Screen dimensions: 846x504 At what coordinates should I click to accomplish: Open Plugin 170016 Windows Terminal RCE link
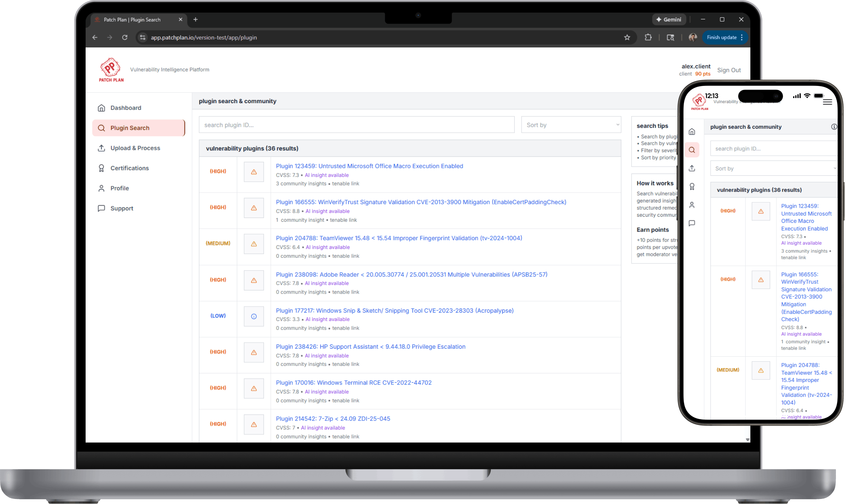tap(354, 382)
